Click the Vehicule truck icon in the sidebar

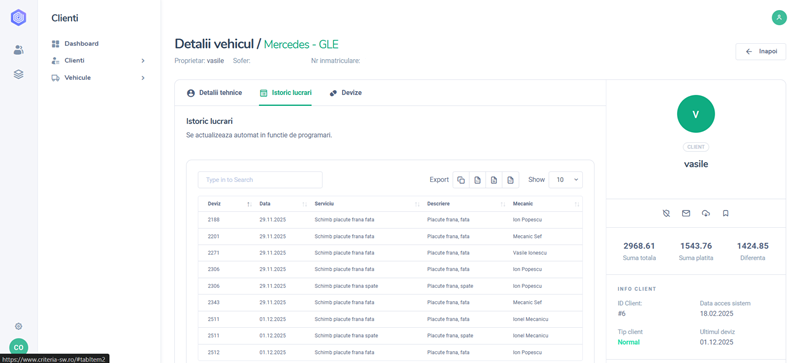click(56, 78)
